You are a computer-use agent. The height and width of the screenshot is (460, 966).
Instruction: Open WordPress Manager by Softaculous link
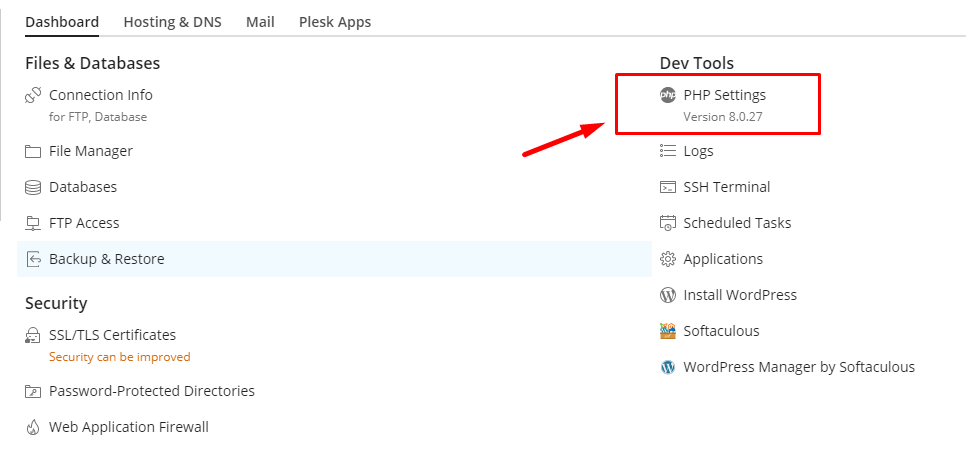[799, 367]
